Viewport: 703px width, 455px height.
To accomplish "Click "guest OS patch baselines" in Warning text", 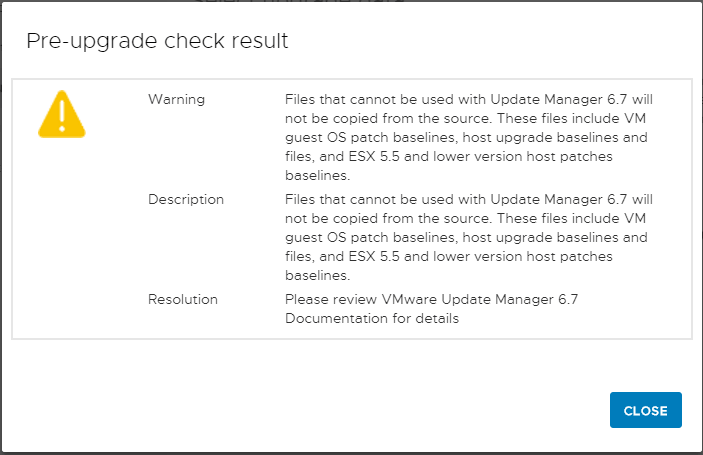I will [371, 137].
